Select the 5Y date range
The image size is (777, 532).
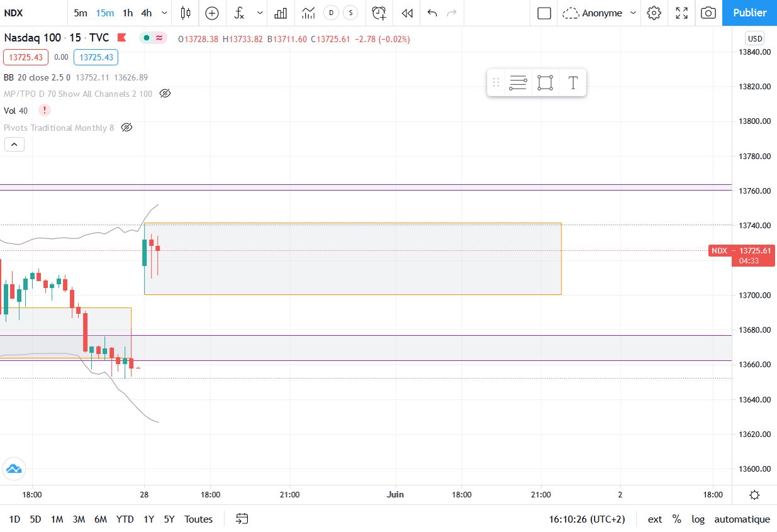pyautogui.click(x=169, y=519)
